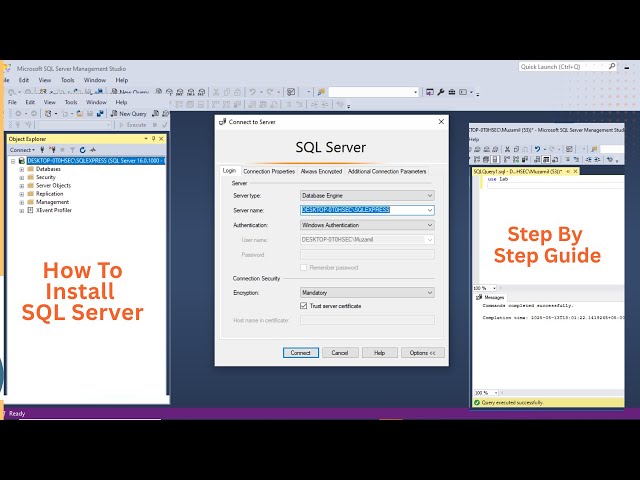640x480 pixels.
Task: Click Object Explorer's connect plug icon
Action: [42, 150]
